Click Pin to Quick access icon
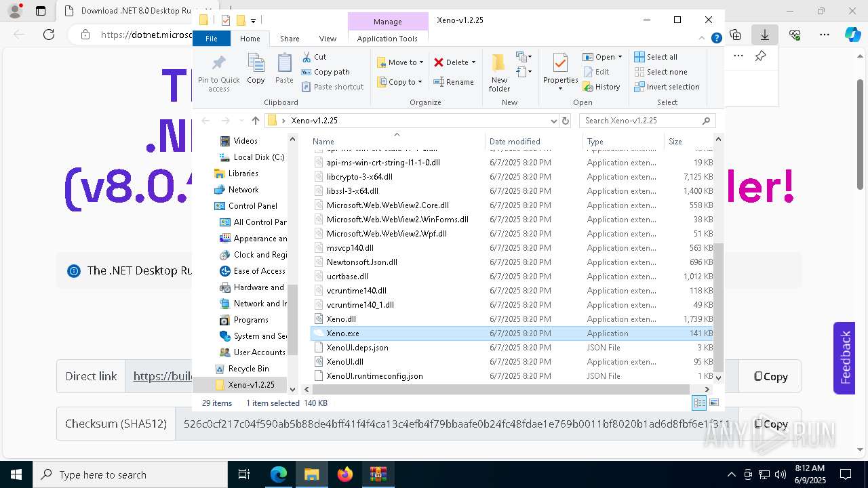Viewport: 868px width, 488px height. [x=218, y=73]
